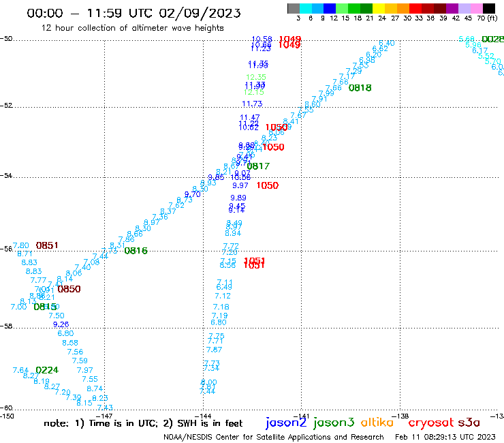
Task: Click the red 1050 beside 9.97
Action: click(x=268, y=185)
